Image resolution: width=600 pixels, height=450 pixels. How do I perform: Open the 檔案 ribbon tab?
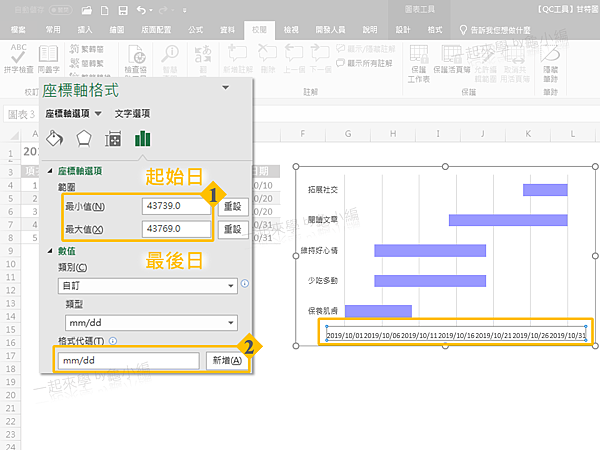pyautogui.click(x=18, y=29)
